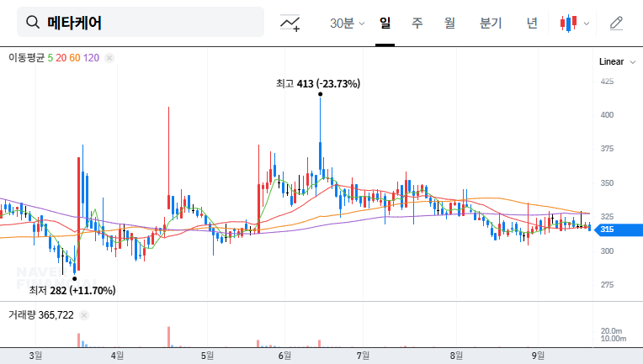
Task: Click the search magnifier icon
Action: tap(33, 22)
